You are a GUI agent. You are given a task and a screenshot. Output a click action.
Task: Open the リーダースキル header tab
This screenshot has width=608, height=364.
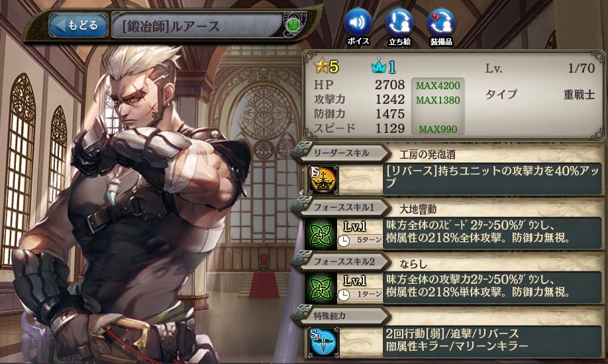(x=341, y=154)
